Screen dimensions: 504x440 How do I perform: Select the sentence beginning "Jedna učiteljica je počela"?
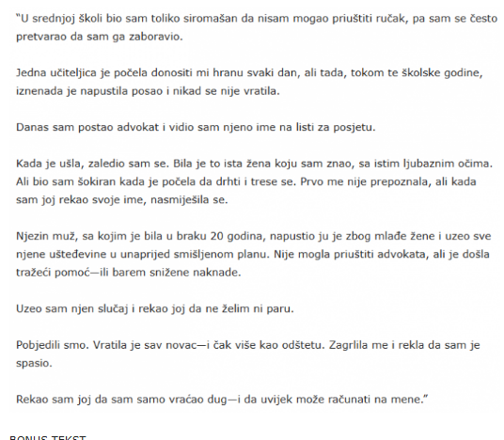pos(249,82)
